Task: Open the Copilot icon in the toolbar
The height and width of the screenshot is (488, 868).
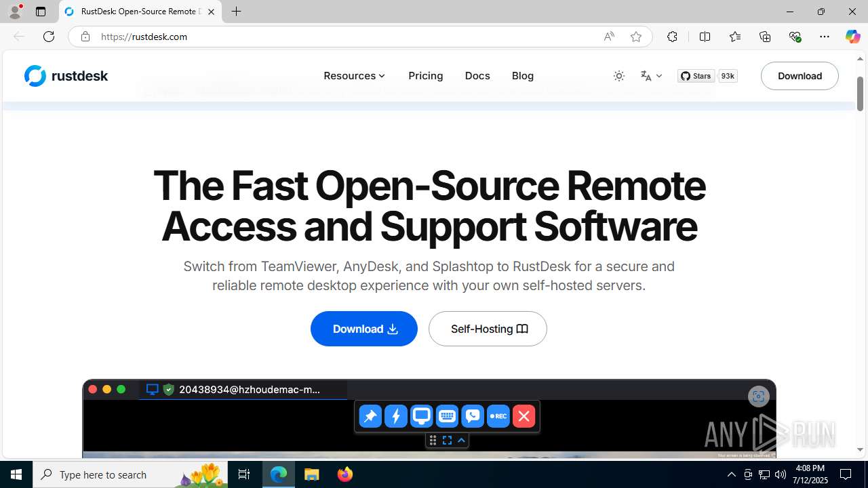Action: [x=852, y=37]
